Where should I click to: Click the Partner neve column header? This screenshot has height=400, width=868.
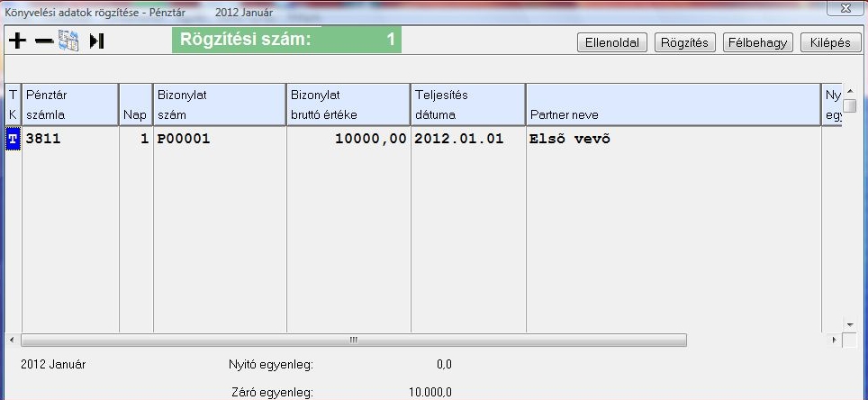pyautogui.click(x=673, y=105)
